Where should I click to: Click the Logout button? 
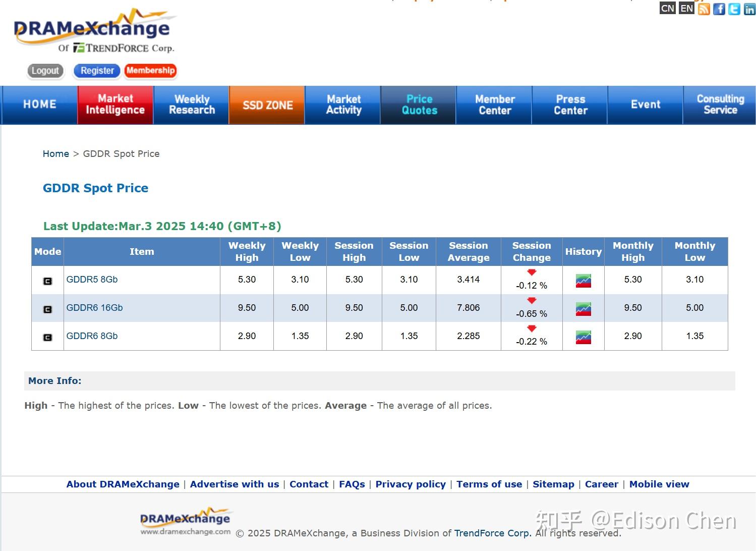45,71
